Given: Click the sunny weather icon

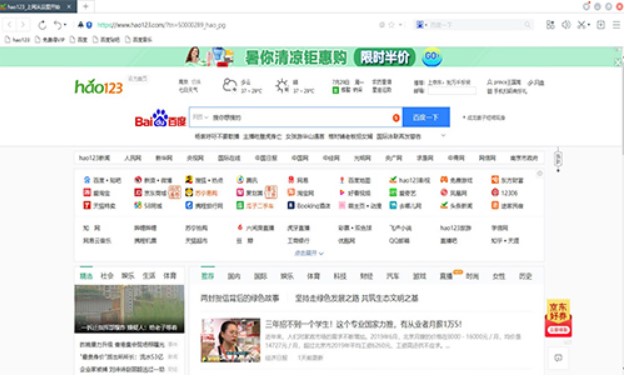Looking at the screenshot, I should pyautogui.click(x=282, y=86).
